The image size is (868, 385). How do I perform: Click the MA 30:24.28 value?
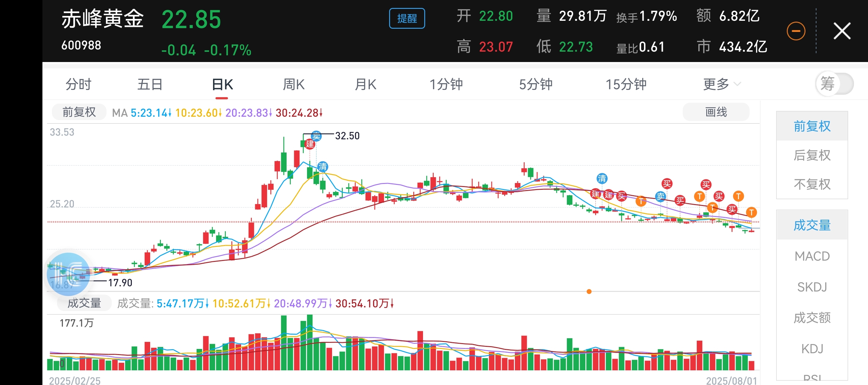click(299, 113)
